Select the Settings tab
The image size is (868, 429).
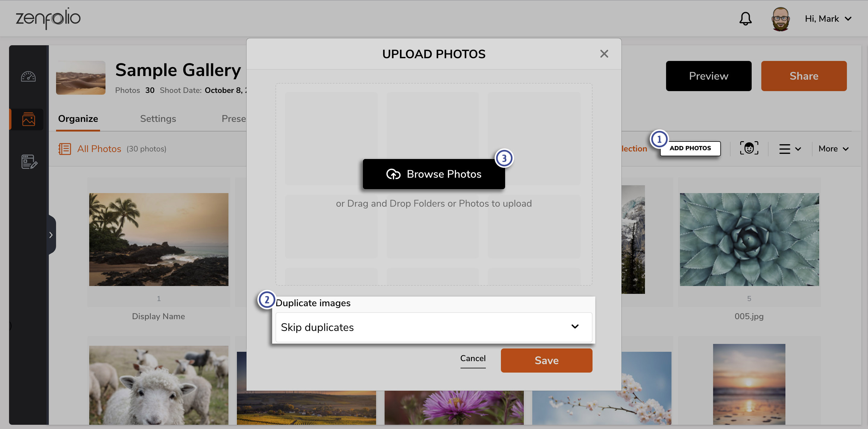click(158, 118)
